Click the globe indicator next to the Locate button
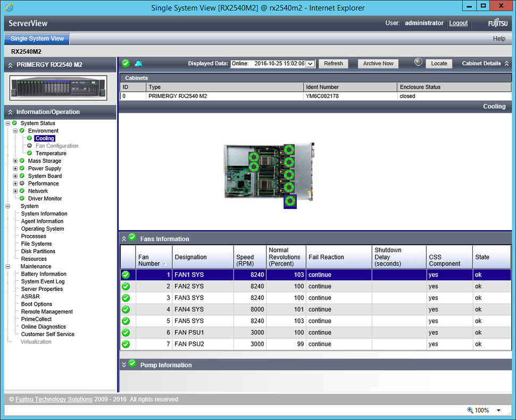This screenshot has width=516, height=420. [418, 63]
